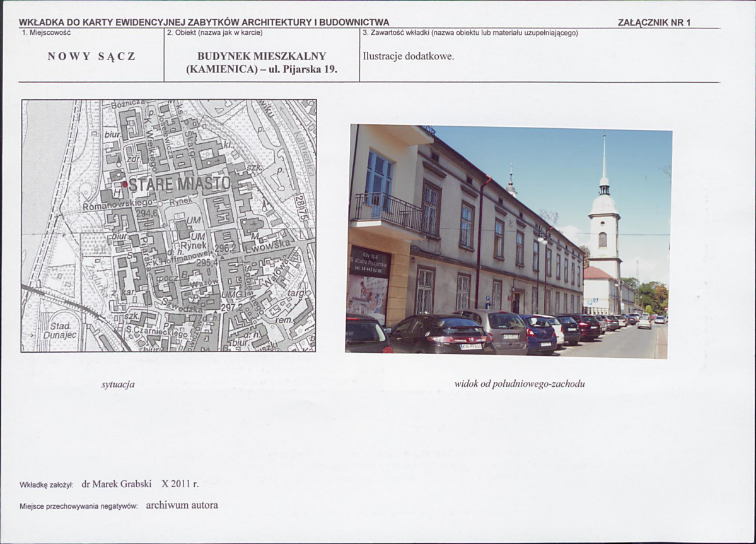The width and height of the screenshot is (756, 544).
Task: Click the date "X 2011 r."
Action: pos(180,484)
